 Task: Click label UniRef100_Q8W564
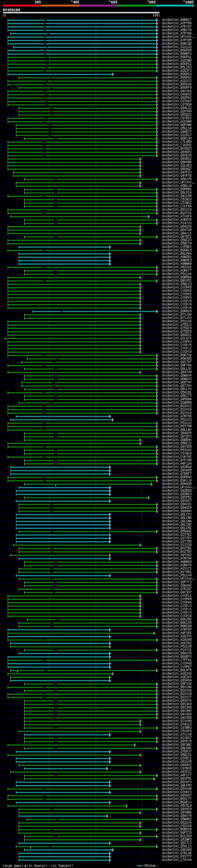tap(177, 277)
